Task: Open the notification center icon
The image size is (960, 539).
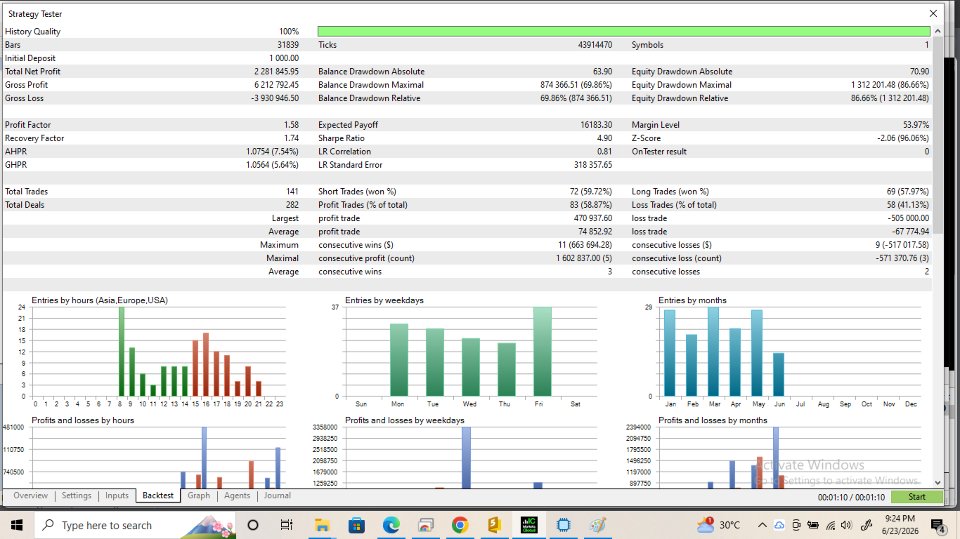Action: point(937,525)
